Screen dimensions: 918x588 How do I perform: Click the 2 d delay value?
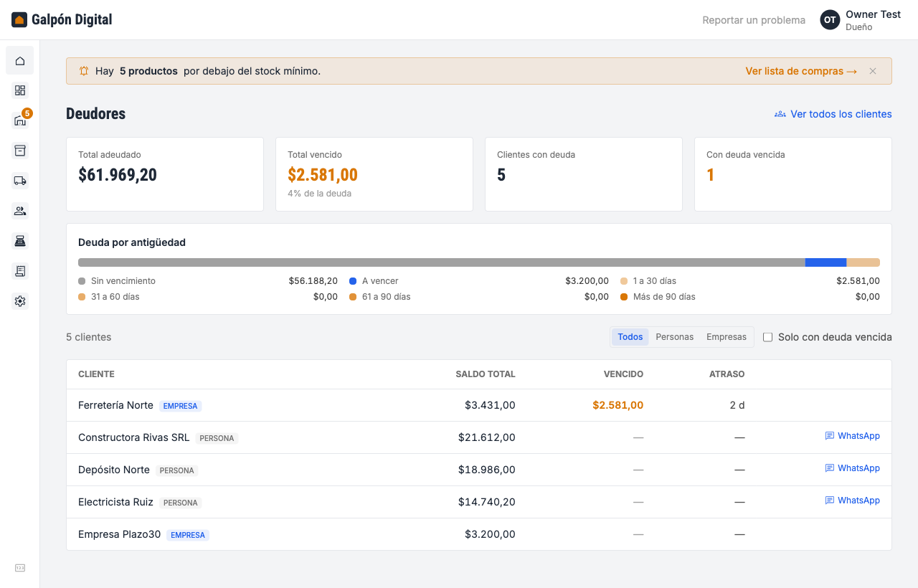[737, 405]
